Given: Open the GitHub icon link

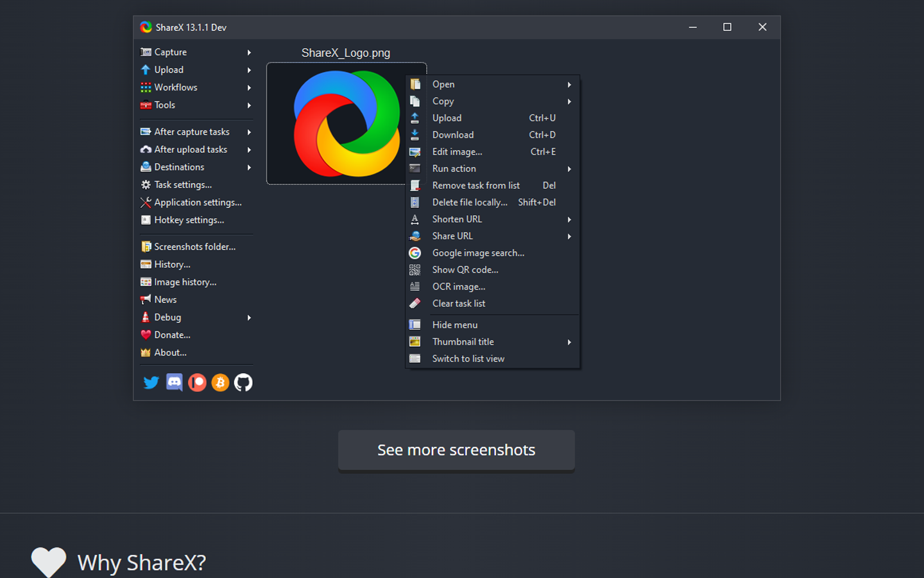Looking at the screenshot, I should (243, 383).
